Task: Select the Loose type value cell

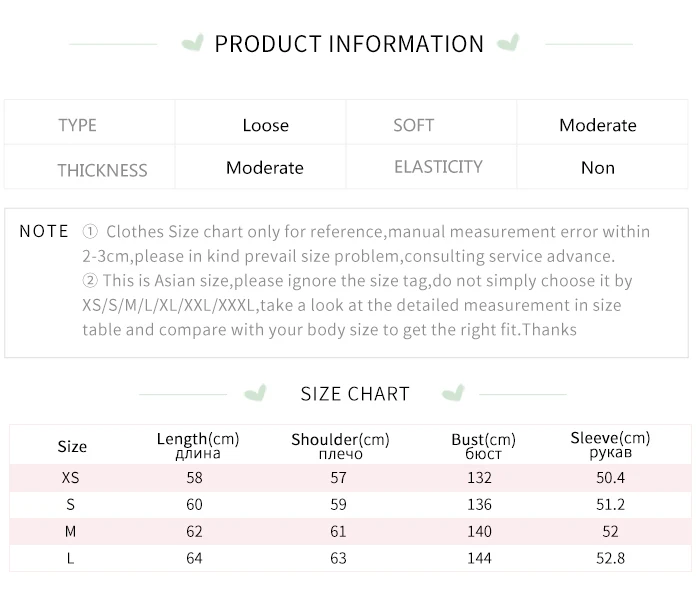Action: point(265,125)
